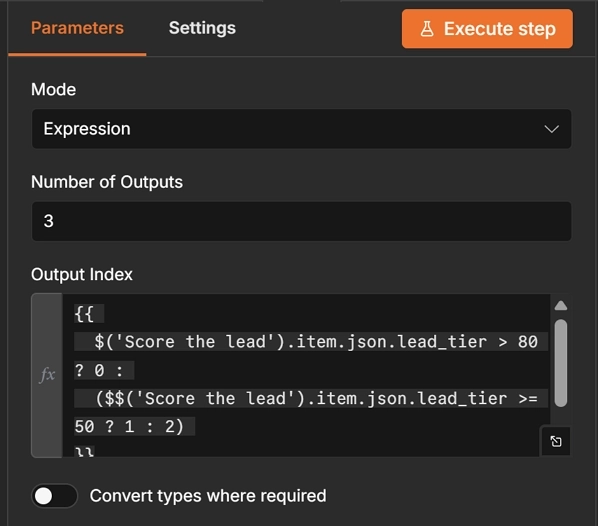
Task: Click the scroll up arrow in Output Index
Action: [x=561, y=306]
